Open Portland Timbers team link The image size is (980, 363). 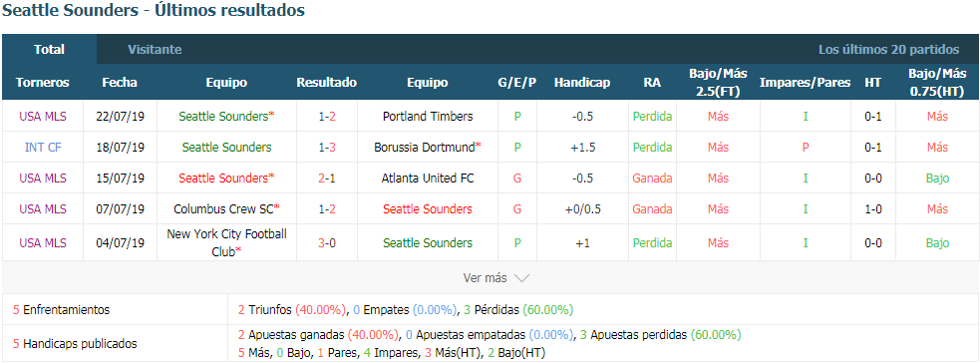(428, 117)
